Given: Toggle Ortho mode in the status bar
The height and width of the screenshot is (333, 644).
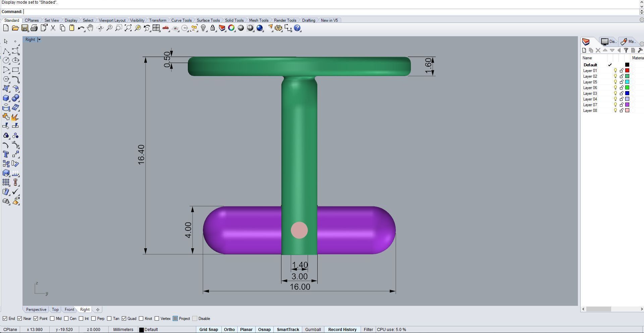Looking at the screenshot, I should (x=229, y=330).
